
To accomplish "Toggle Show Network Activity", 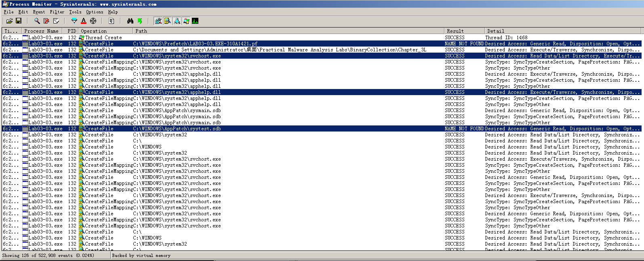I will (177, 21).
